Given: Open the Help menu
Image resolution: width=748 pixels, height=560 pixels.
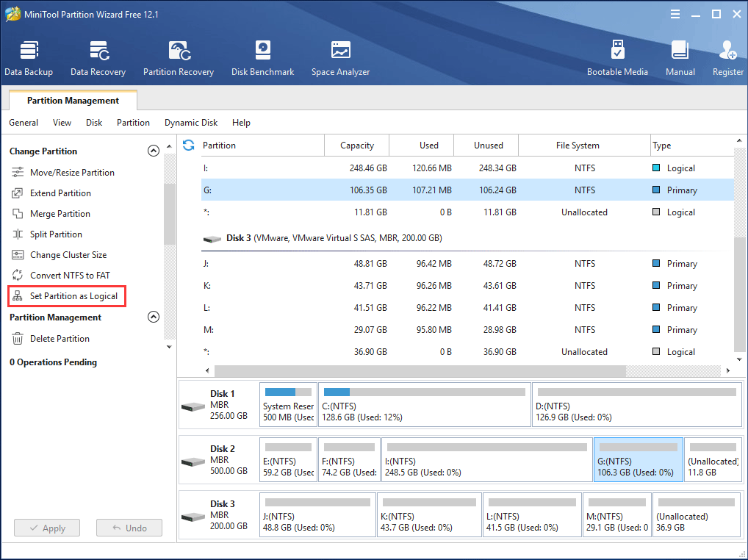Looking at the screenshot, I should tap(241, 123).
